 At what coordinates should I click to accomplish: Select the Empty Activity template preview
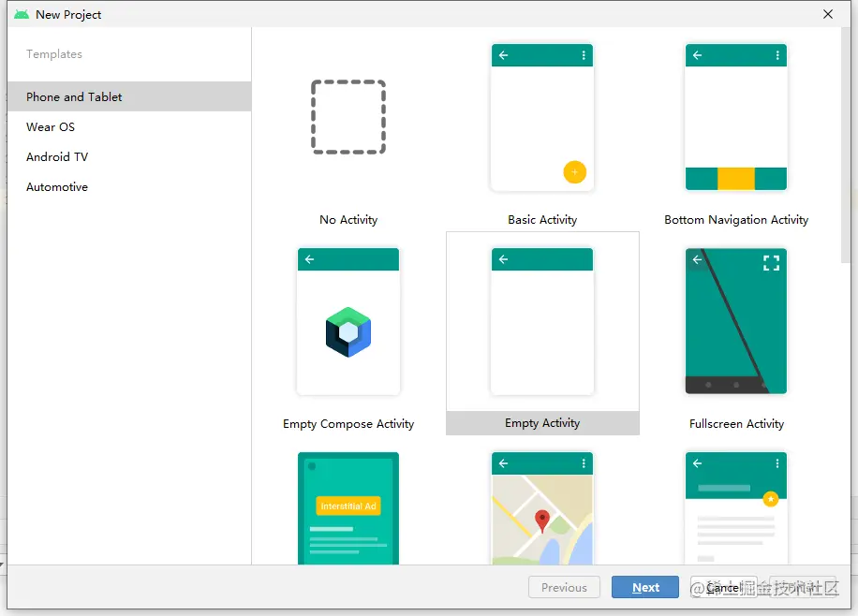(x=542, y=321)
